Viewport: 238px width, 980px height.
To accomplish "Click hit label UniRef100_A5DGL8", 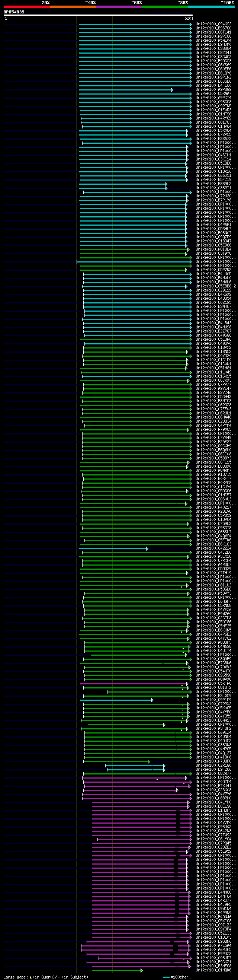I will click(x=214, y=589).
